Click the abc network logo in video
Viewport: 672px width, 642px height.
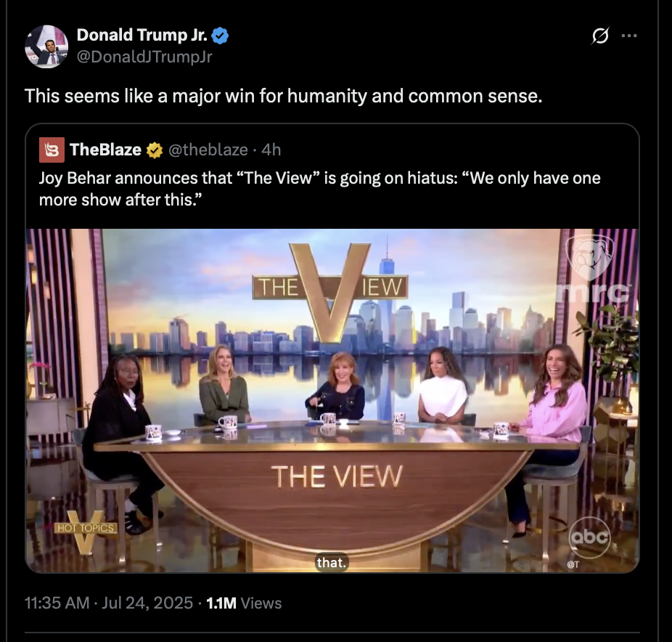click(589, 537)
